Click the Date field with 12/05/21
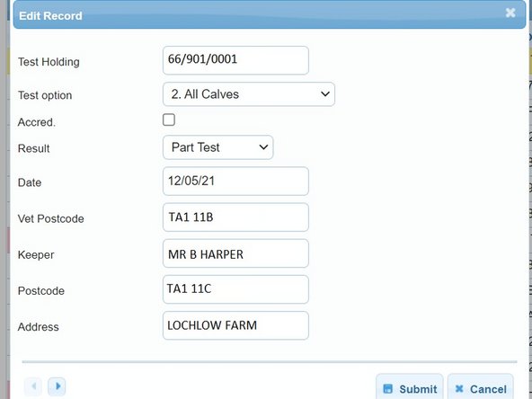The image size is (532, 399). tap(235, 182)
